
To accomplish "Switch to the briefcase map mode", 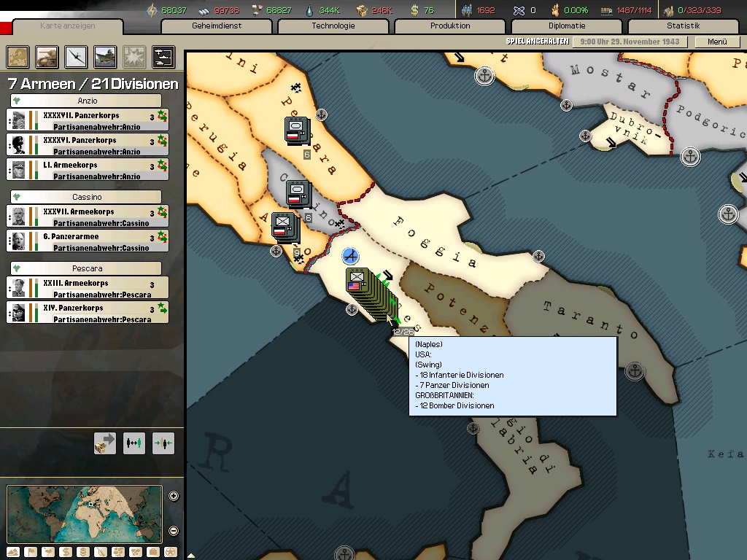I will coord(153,552).
